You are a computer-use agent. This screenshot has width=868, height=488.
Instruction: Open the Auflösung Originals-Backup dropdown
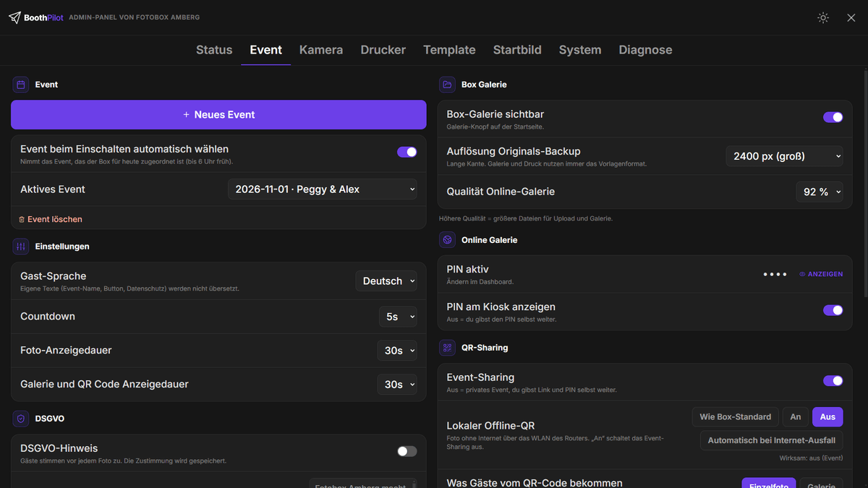[x=784, y=156]
